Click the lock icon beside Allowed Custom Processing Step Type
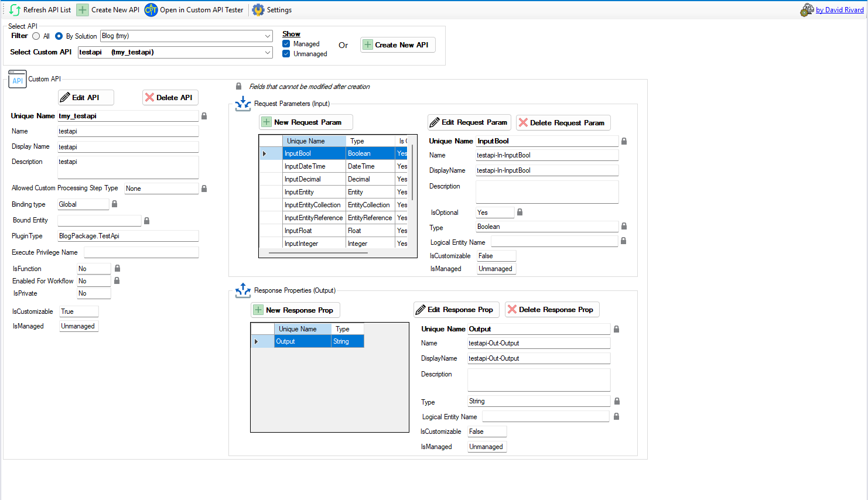Screen dimensions: 868x500 click(x=204, y=189)
